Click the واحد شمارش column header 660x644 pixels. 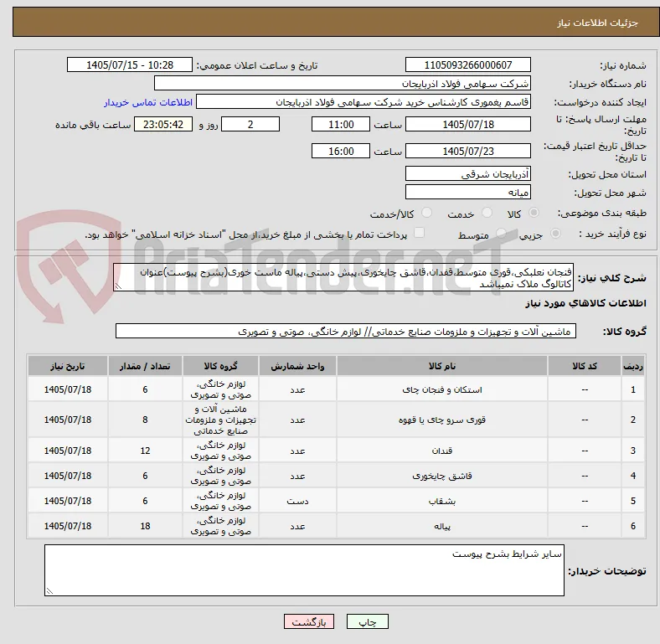(x=297, y=366)
